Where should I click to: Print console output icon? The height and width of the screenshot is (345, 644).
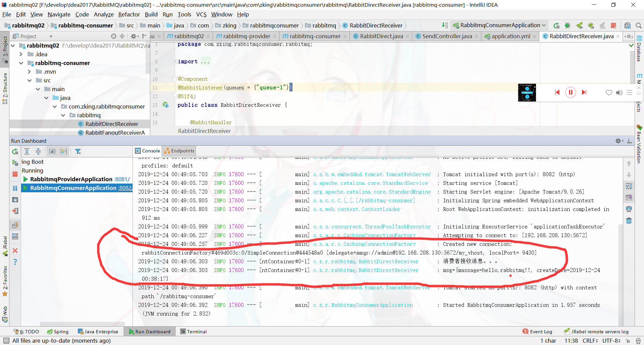tap(629, 209)
